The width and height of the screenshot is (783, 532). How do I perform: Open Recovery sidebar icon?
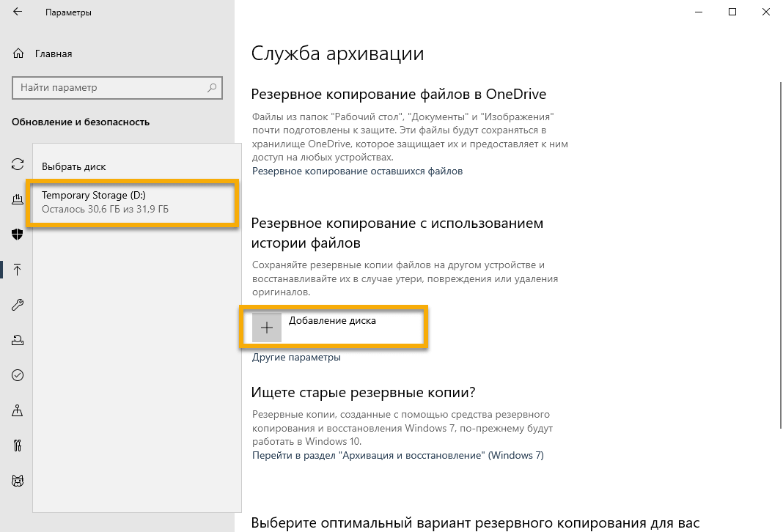tap(18, 340)
